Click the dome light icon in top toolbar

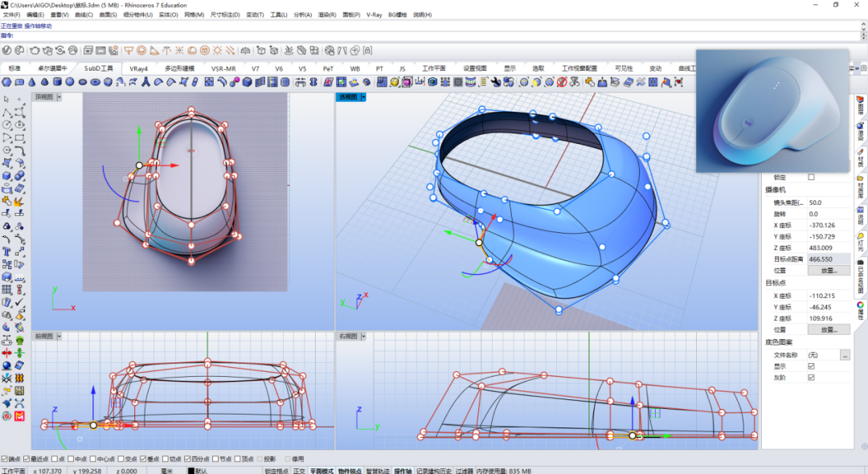pos(192,51)
